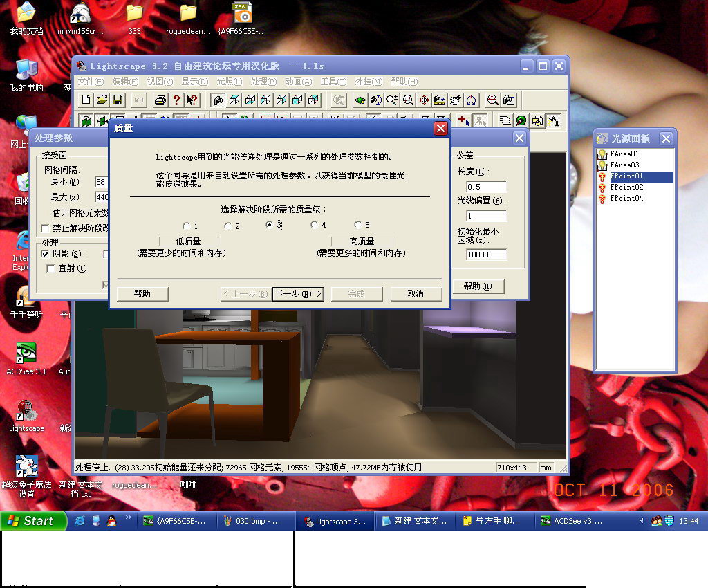Open the Luminaires table lamp icon
Viewport: 708px width, 588px height.
click(x=554, y=120)
